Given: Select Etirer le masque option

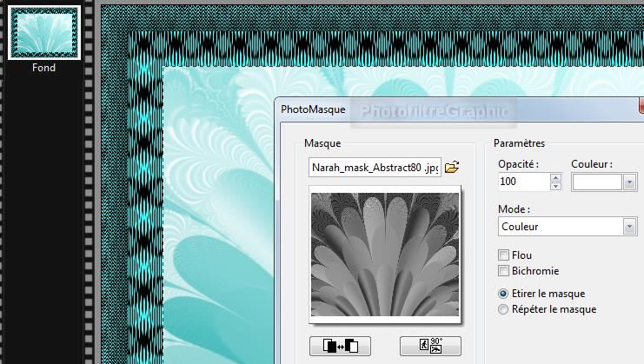Looking at the screenshot, I should click(x=503, y=294).
